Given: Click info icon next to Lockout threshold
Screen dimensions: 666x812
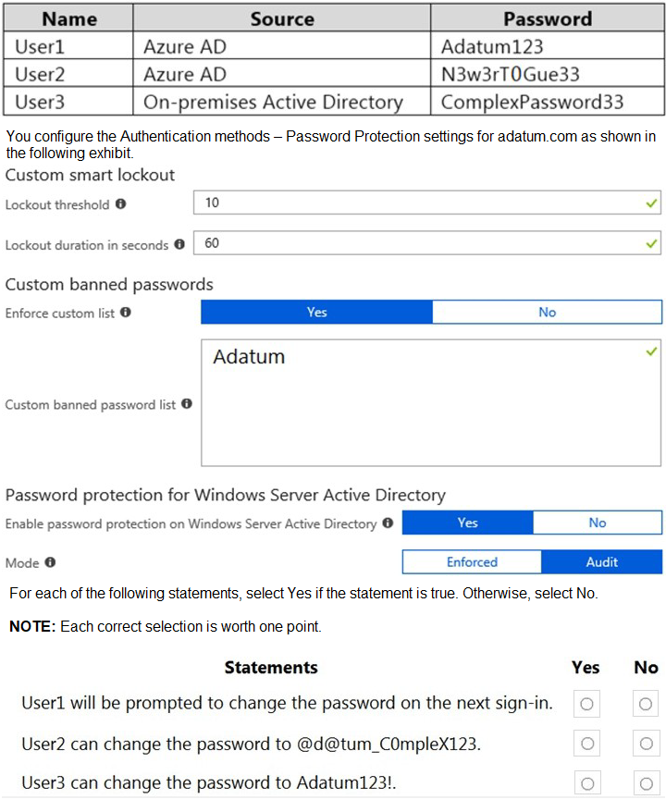Looking at the screenshot, I should (120, 203).
